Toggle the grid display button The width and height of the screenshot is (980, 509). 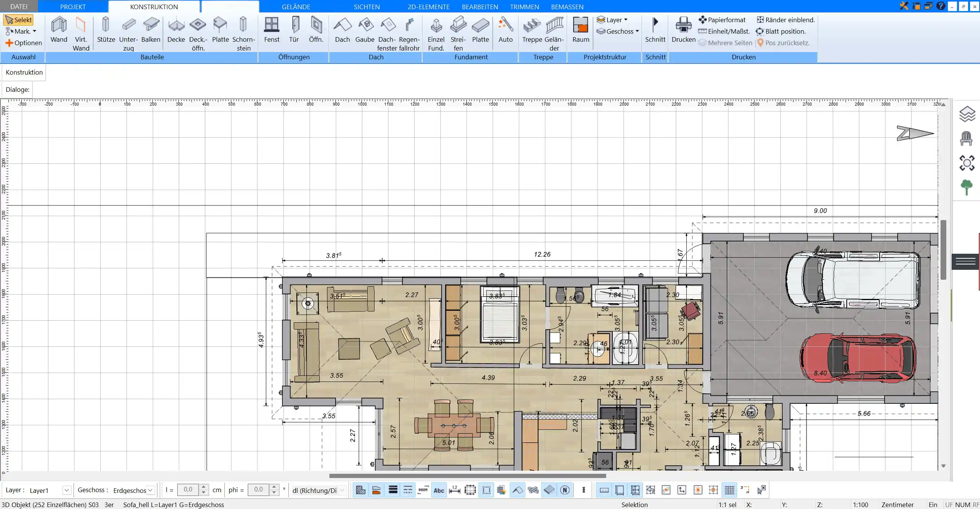730,490
